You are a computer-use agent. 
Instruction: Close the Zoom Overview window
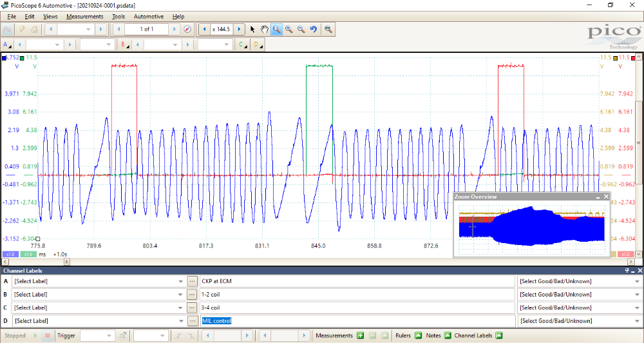coord(606,197)
